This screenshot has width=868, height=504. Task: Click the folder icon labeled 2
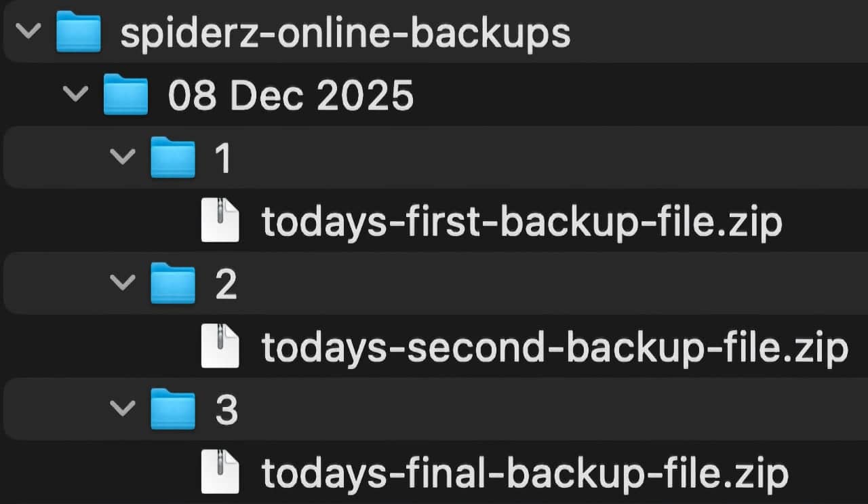[173, 284]
